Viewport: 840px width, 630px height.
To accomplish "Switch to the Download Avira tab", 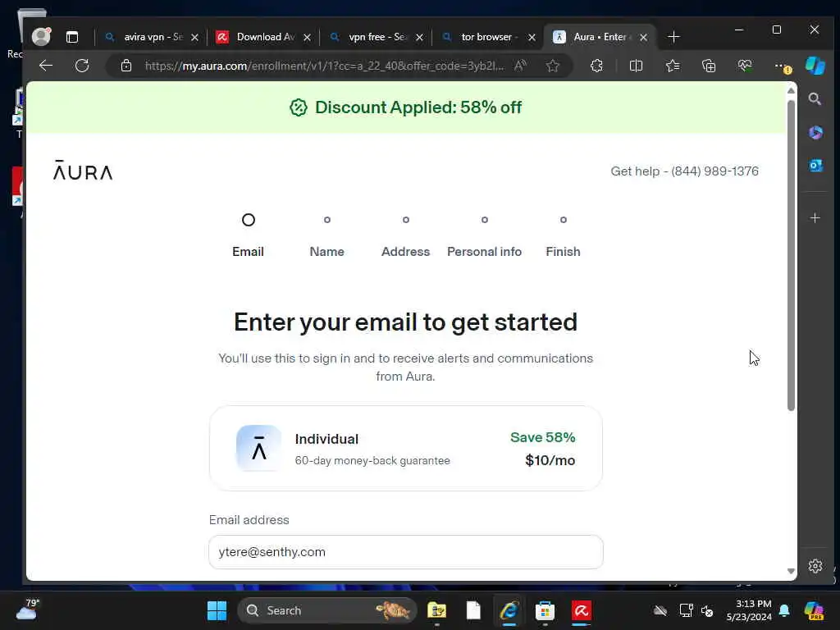I will point(256,37).
